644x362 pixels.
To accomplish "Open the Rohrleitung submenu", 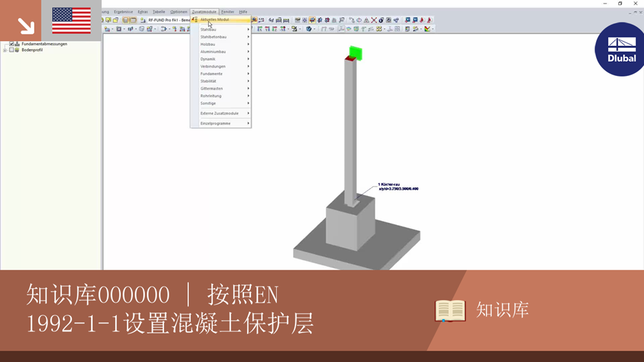I will pos(221,96).
